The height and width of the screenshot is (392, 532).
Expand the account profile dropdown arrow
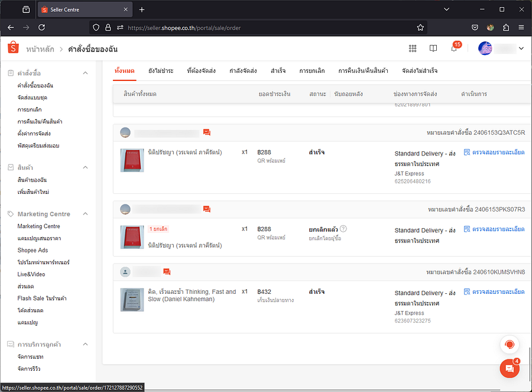pos(521,48)
